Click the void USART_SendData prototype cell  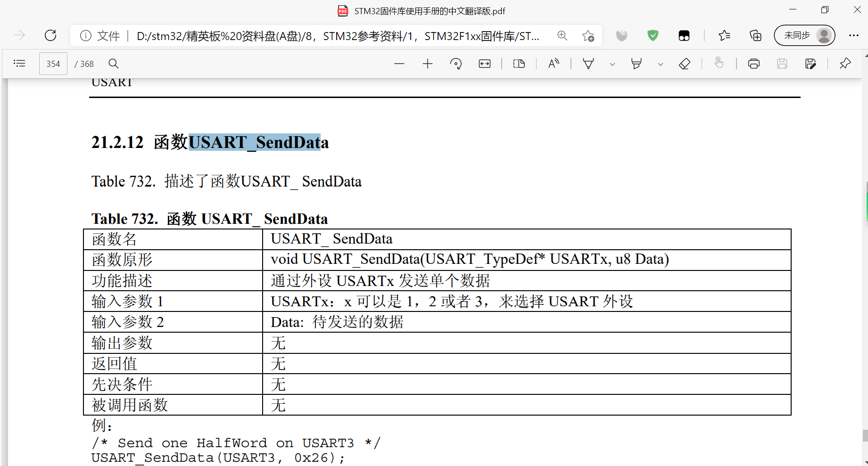[527, 260]
